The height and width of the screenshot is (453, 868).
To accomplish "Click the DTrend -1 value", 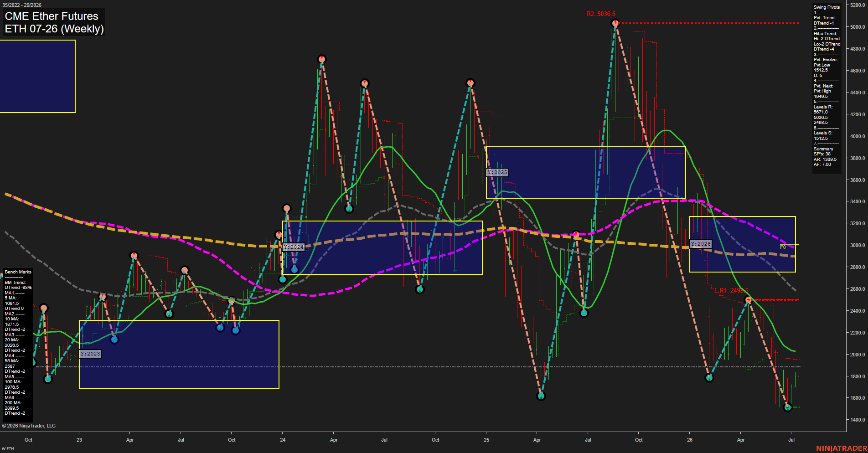I will click(824, 23).
